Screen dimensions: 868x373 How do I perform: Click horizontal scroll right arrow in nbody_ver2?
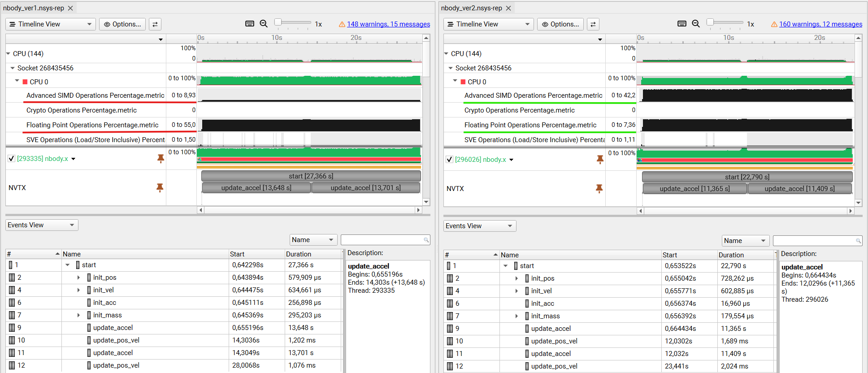pos(851,211)
